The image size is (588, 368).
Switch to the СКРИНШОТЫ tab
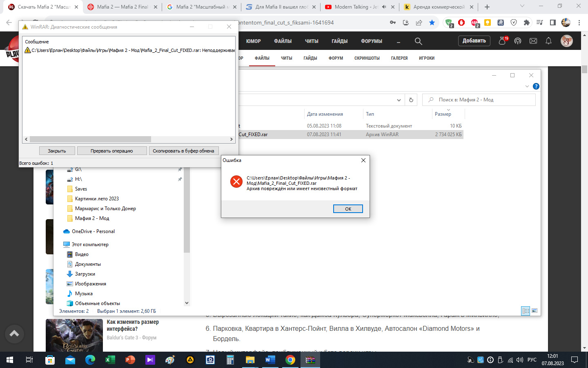(367, 58)
